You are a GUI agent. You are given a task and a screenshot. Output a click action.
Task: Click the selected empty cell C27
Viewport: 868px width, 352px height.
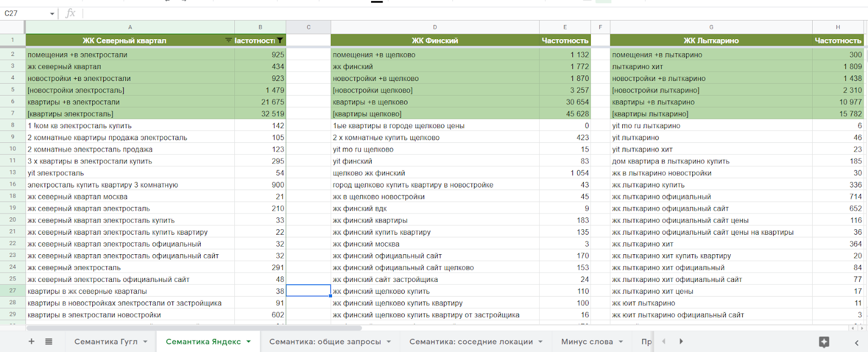tap(309, 291)
